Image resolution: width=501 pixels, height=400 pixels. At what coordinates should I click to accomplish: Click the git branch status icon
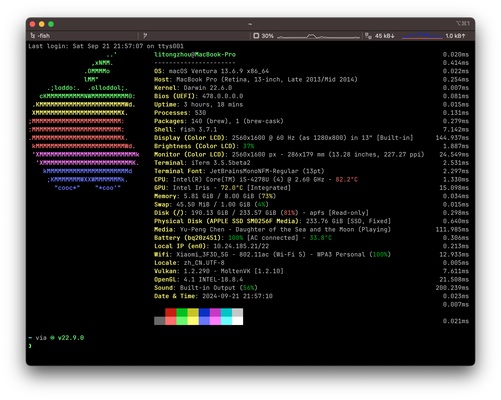(145, 35)
